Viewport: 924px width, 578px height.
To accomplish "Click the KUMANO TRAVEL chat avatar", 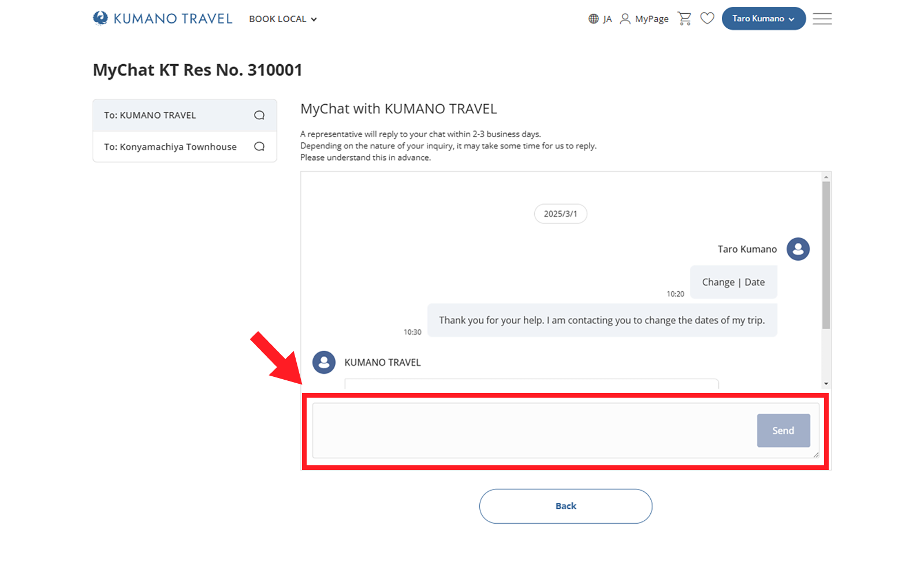I will (324, 362).
